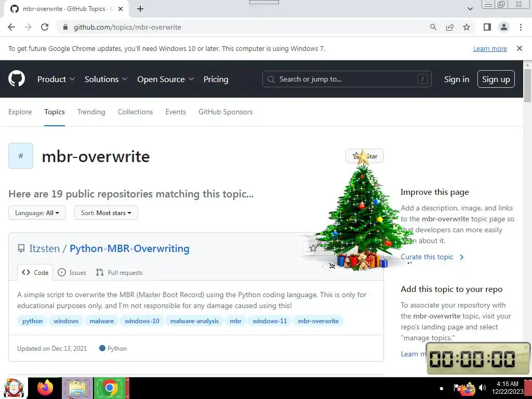
Task: Switch to the Trending tab
Action: point(91,112)
